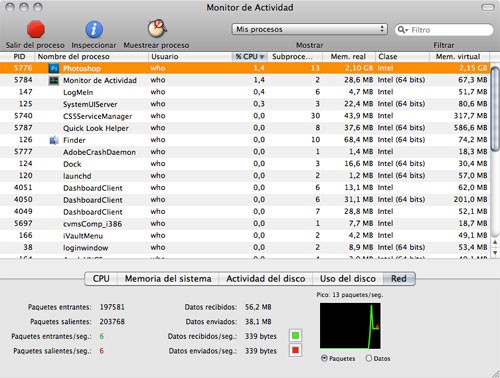Click the search magnifier in Filtro field
Viewport: 500px width, 378px height.
[x=402, y=30]
